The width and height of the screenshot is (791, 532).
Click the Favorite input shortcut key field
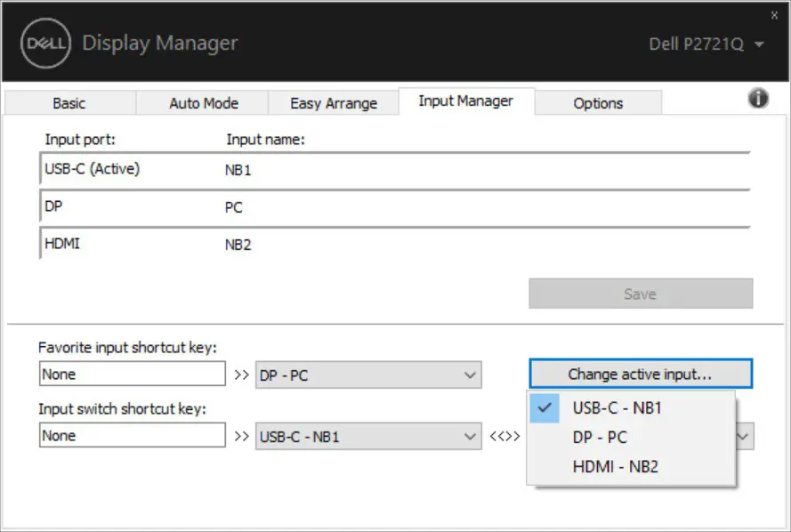tap(132, 374)
